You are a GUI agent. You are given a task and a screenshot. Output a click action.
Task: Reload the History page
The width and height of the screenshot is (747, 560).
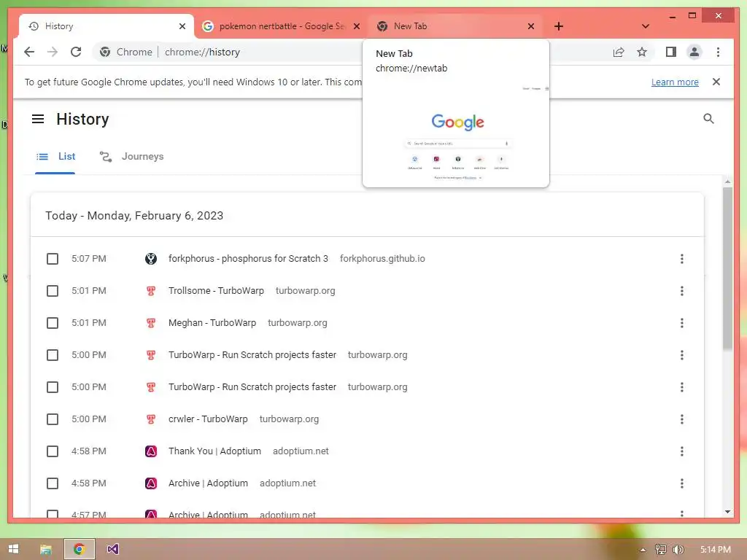tap(76, 52)
